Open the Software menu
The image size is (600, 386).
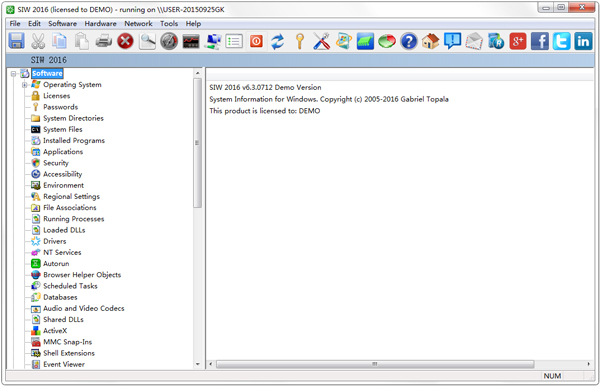click(62, 23)
